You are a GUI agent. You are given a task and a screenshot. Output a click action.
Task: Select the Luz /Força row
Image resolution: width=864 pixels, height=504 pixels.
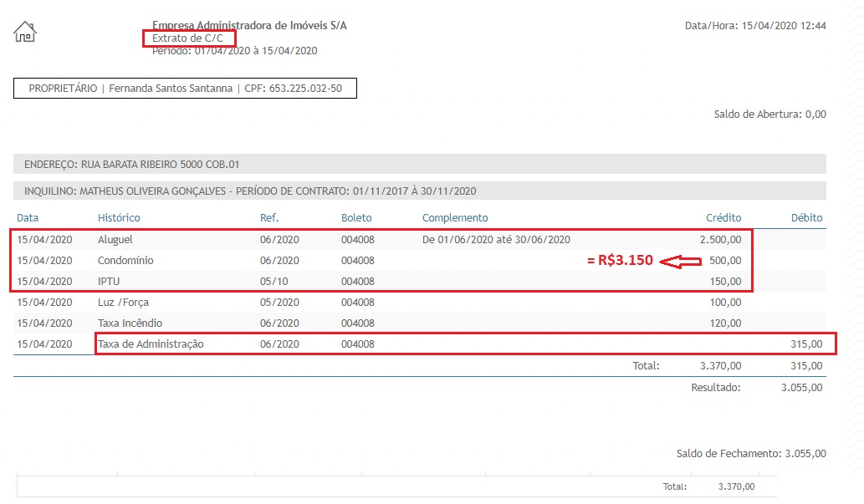point(123,303)
